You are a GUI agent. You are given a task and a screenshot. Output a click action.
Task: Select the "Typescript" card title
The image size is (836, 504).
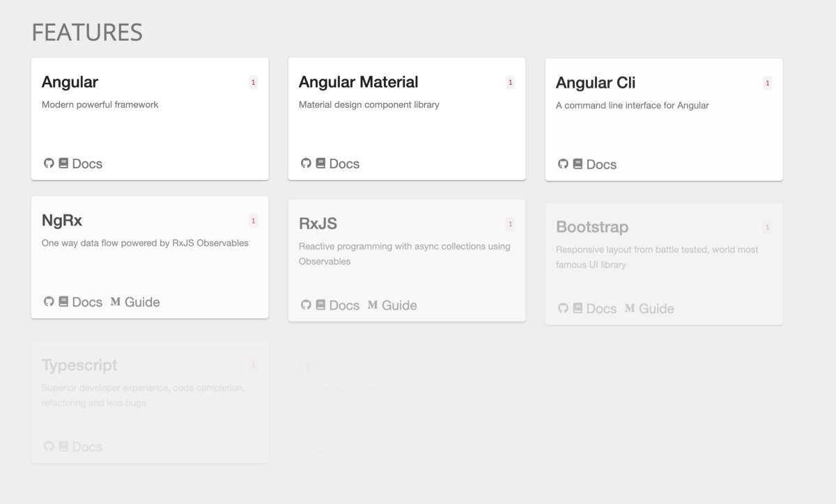[x=79, y=365]
